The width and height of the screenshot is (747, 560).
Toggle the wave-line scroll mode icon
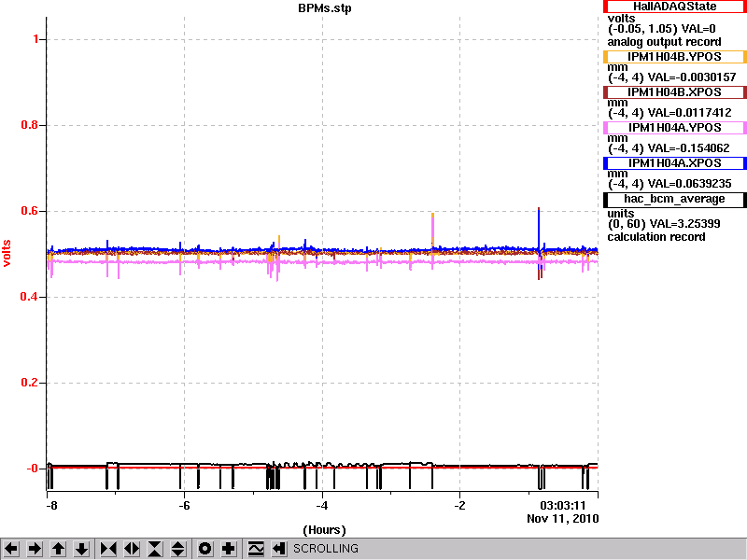point(256,549)
